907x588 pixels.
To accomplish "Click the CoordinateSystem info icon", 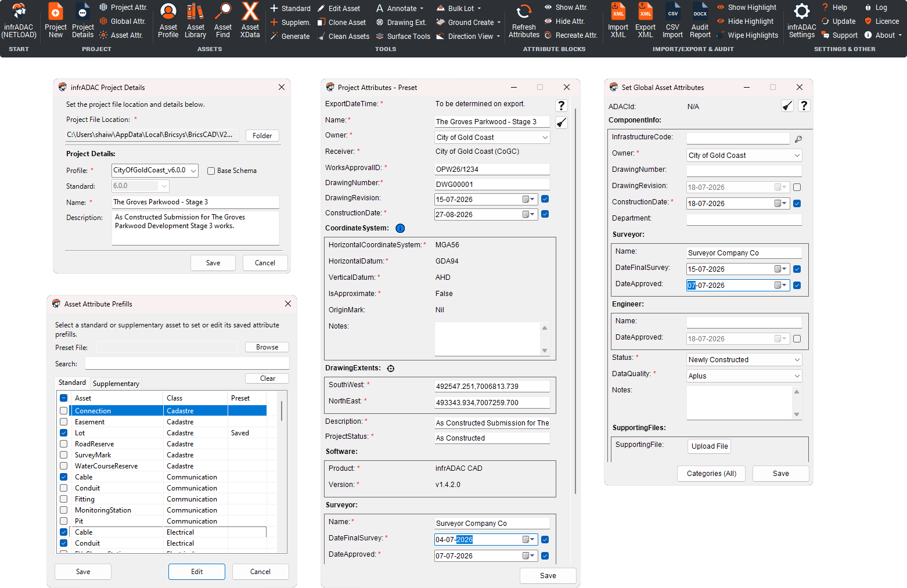I will coord(400,228).
